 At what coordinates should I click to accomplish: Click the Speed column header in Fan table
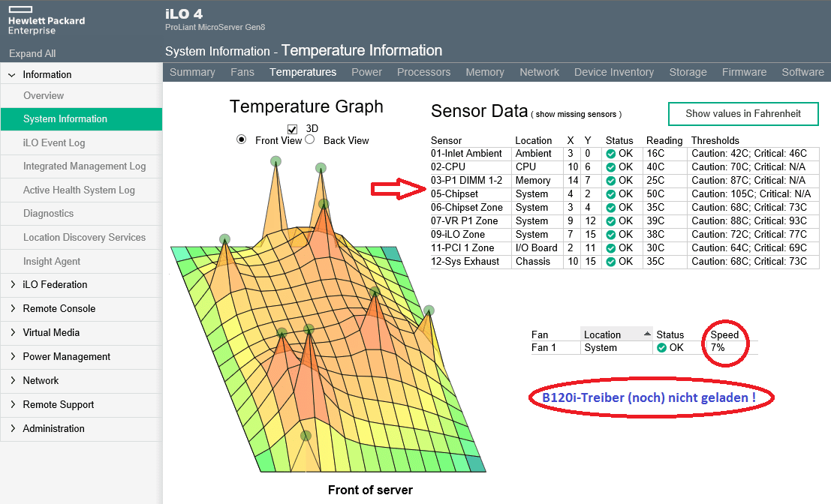[x=724, y=334]
